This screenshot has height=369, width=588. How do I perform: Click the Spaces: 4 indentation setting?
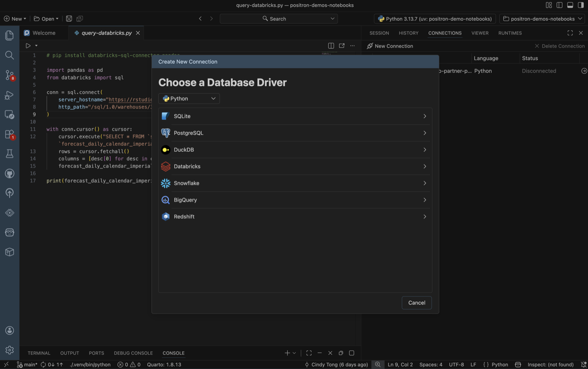[431, 364]
